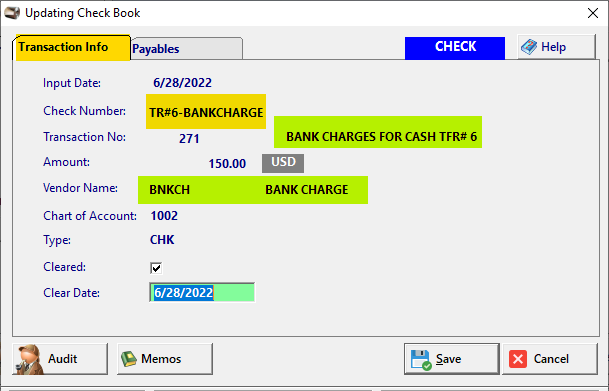Select the TR#6-BANKCHARGE check number
Screen dimensions: 609x391
206,112
